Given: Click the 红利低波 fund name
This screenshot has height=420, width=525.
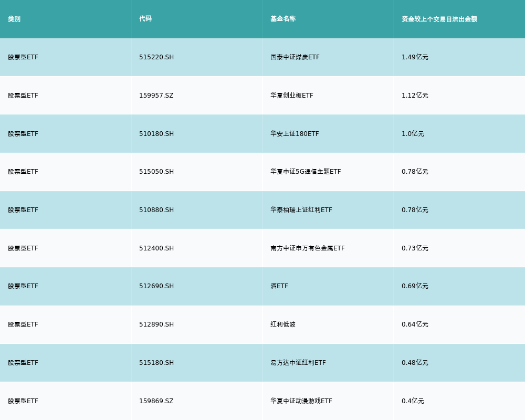Looking at the screenshot, I should [x=283, y=324].
